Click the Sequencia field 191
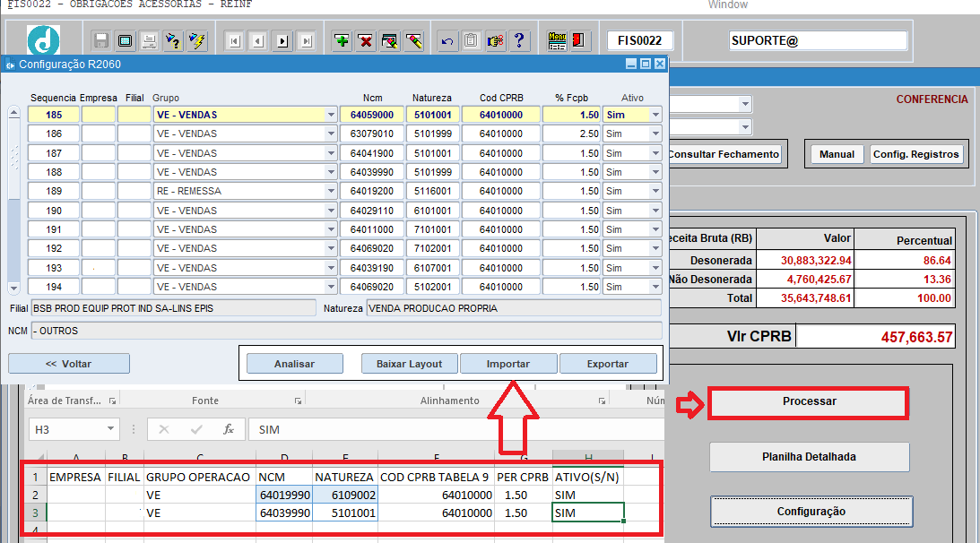980x543 pixels. click(54, 229)
